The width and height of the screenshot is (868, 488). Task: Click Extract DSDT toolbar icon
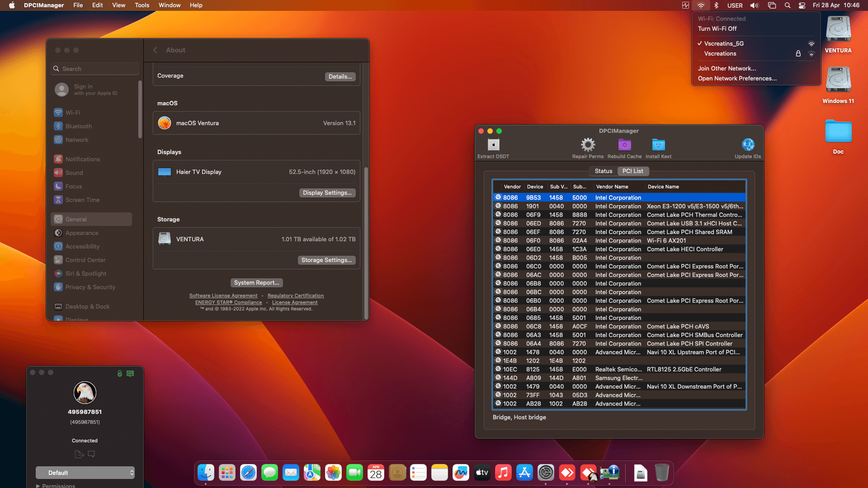(x=493, y=145)
